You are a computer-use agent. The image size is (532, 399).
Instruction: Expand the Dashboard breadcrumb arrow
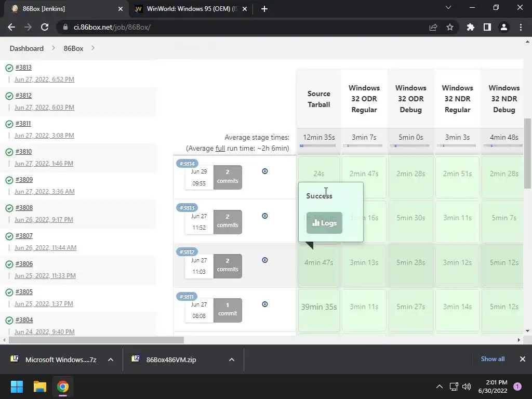[54, 48]
